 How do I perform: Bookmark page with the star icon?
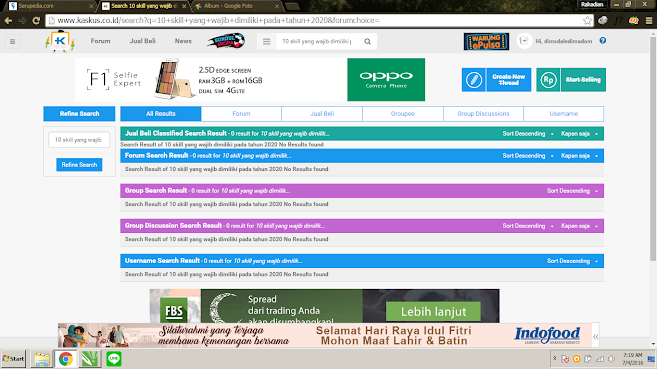coord(587,20)
